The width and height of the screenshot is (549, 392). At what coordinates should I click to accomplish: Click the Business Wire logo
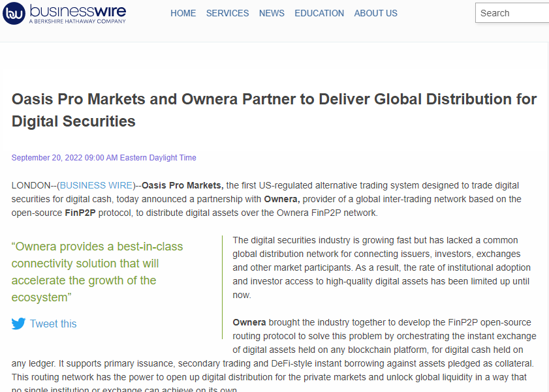coord(64,13)
